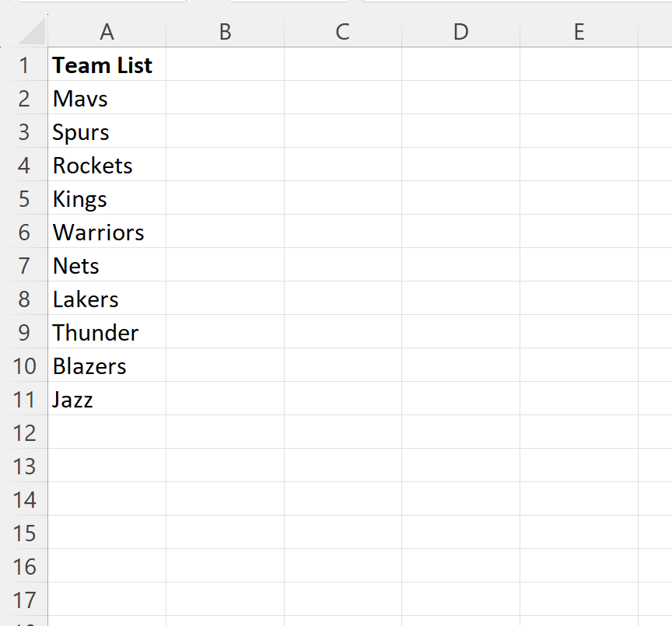Select column E header

click(579, 32)
